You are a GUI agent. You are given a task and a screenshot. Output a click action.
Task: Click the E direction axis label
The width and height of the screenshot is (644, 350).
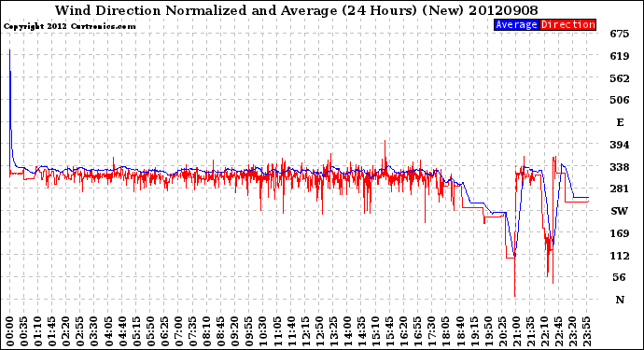(620, 122)
